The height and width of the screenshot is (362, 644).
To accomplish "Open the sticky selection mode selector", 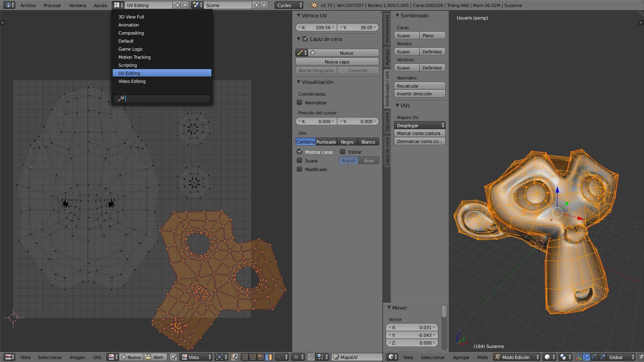I will click(282, 357).
